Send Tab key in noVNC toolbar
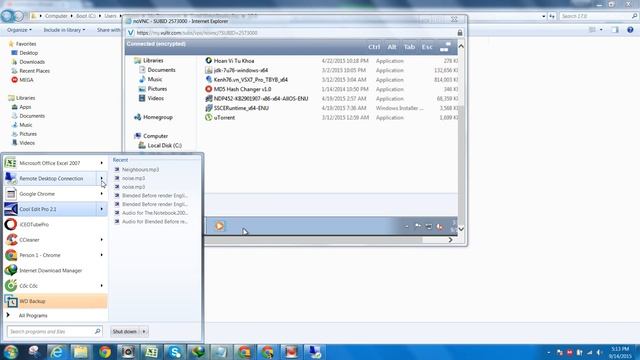 click(409, 47)
